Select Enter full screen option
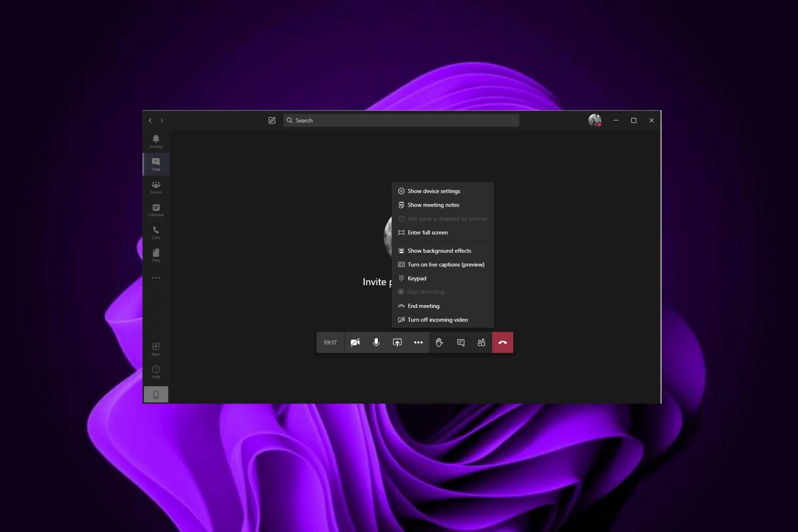This screenshot has height=532, width=798. tap(443, 232)
